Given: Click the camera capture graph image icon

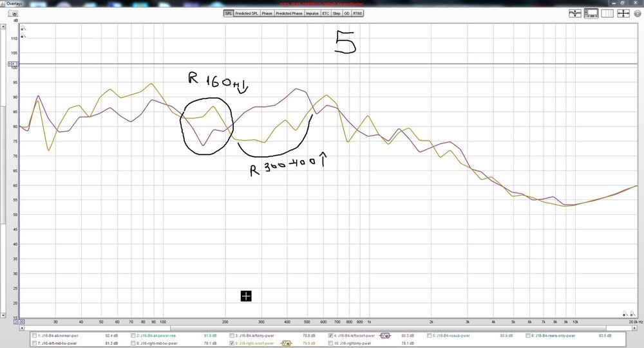Looking at the screenshot, I should tap(13, 14).
